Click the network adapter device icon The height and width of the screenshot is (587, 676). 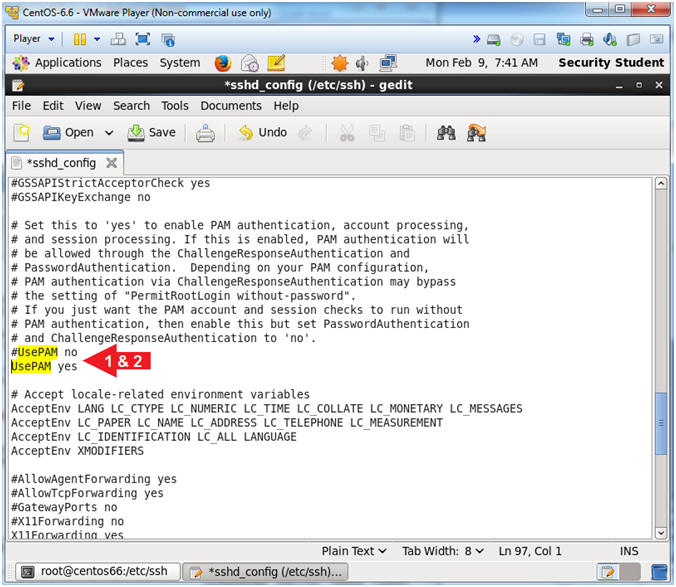coord(563,40)
